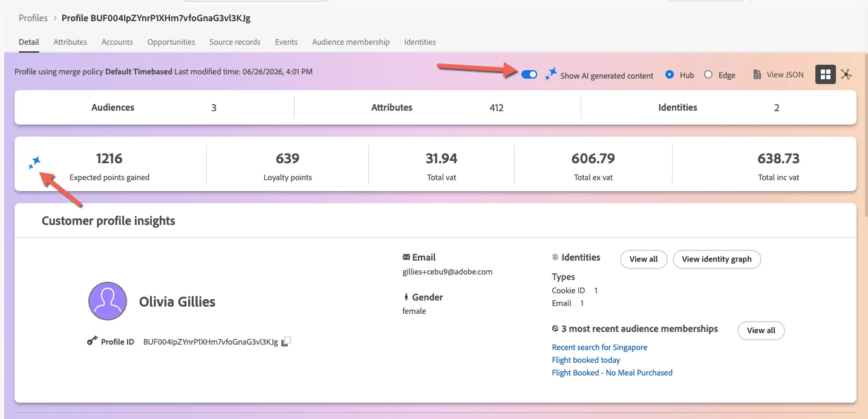
Task: Click the page vertical scrollbar
Action: tap(865, 136)
